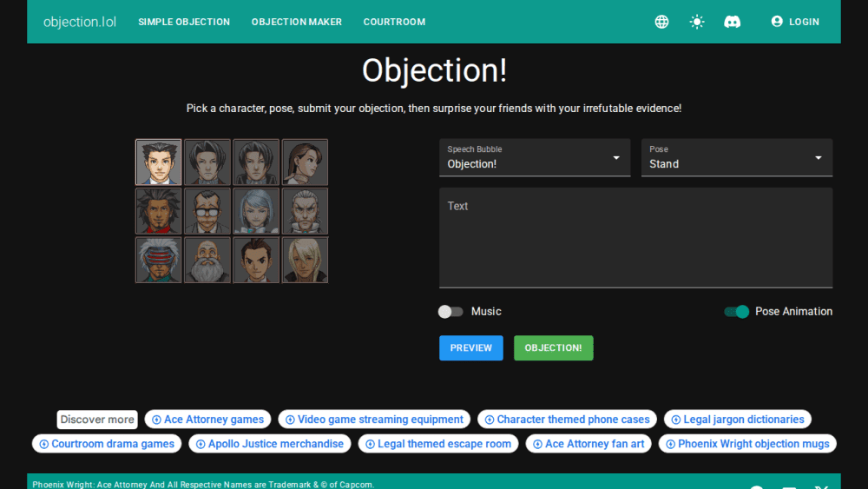Open the OBJECTION MAKER tab
868x489 pixels.
point(297,22)
